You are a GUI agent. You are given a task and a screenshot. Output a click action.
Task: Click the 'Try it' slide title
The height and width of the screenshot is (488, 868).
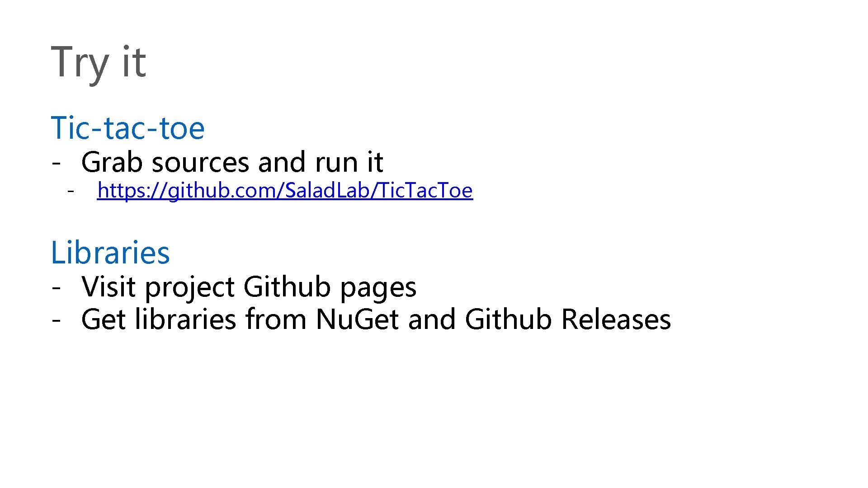click(98, 62)
